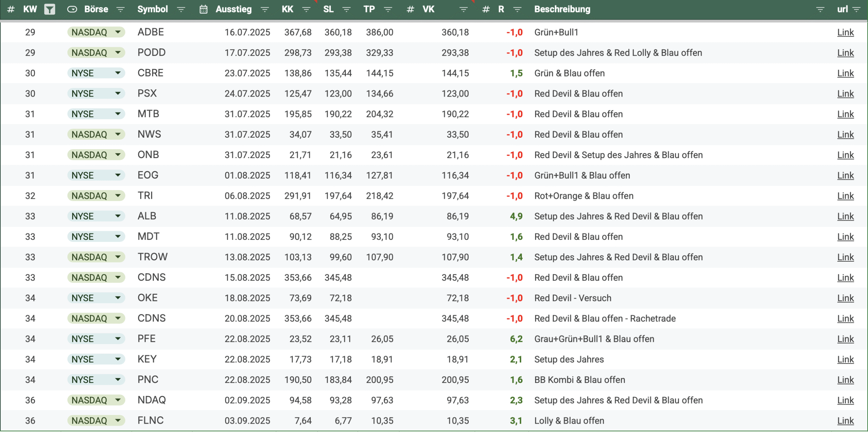Click the SL column filter icon
This screenshot has width=868, height=432.
(346, 9)
